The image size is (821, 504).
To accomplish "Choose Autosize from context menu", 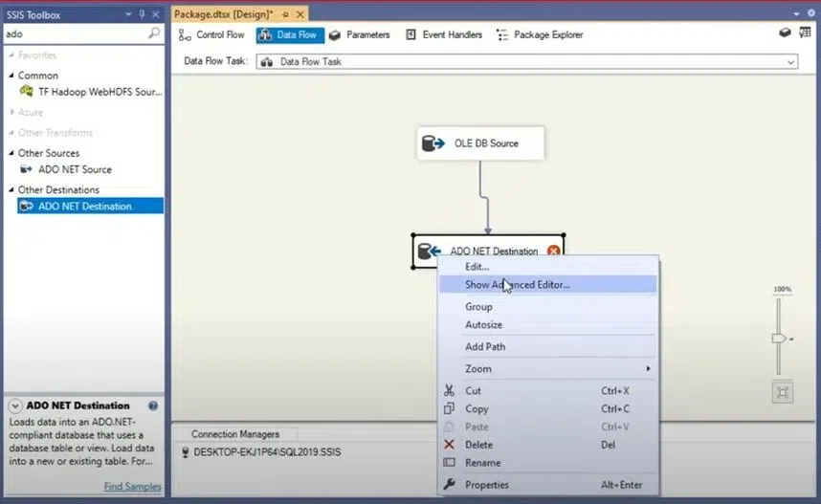I will click(x=547, y=324).
